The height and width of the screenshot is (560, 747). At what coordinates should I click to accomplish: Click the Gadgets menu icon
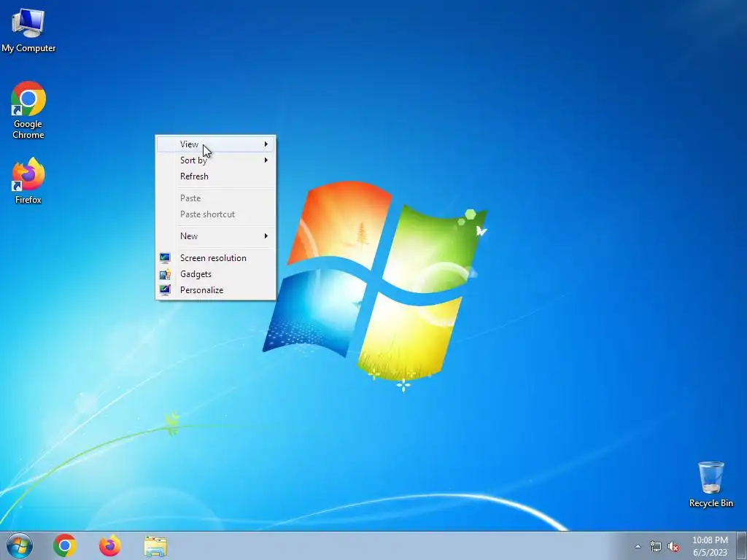point(165,274)
